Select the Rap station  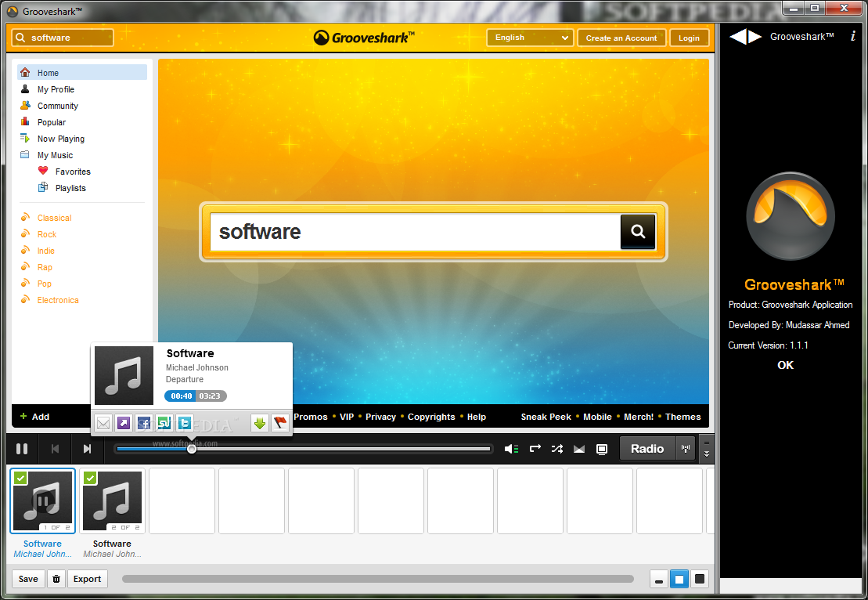pos(45,267)
